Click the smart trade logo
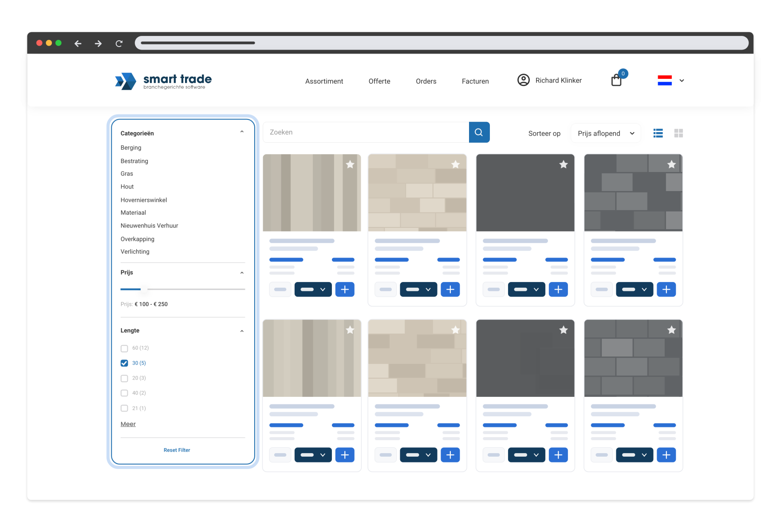The width and height of the screenshot is (781, 532). (x=163, y=81)
